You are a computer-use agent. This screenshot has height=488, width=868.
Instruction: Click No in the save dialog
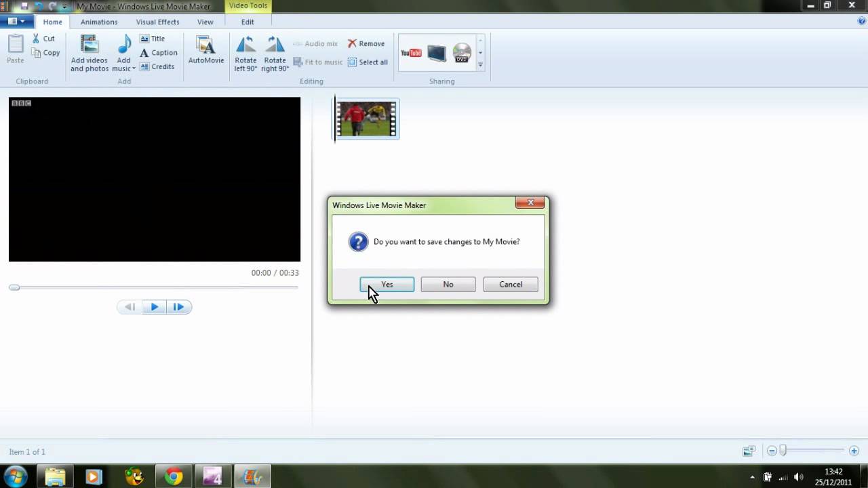[x=448, y=285]
